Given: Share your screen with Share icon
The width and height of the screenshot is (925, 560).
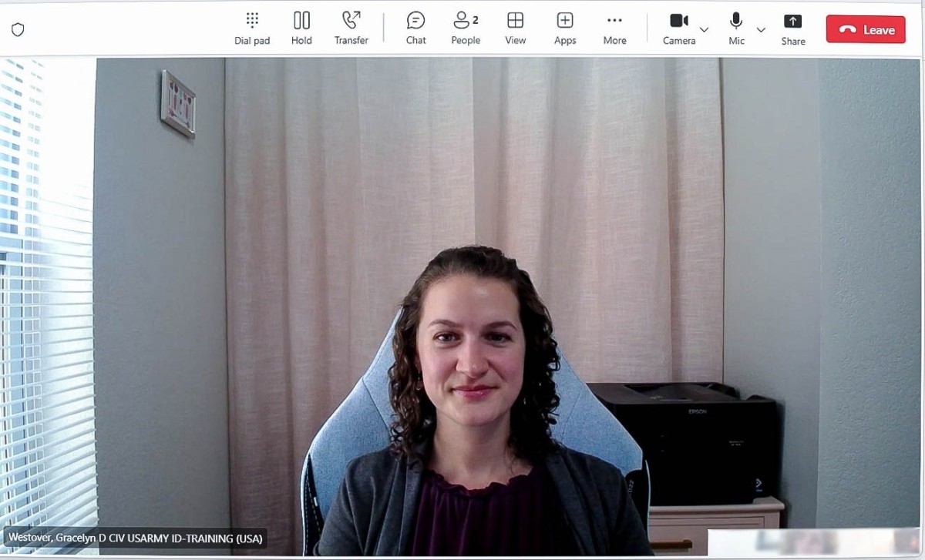Looking at the screenshot, I should point(792,29).
